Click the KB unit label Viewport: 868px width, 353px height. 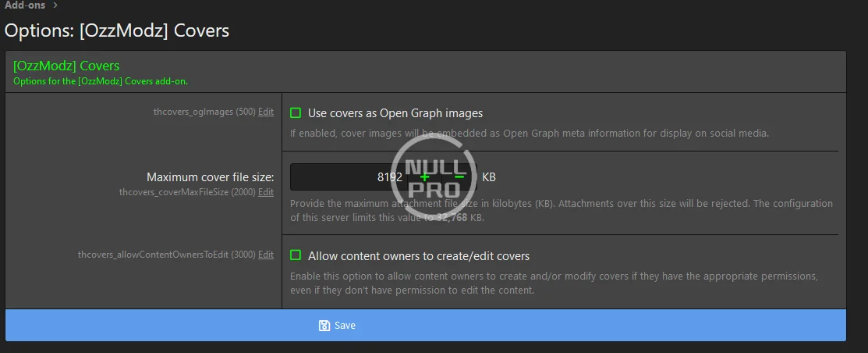point(489,177)
